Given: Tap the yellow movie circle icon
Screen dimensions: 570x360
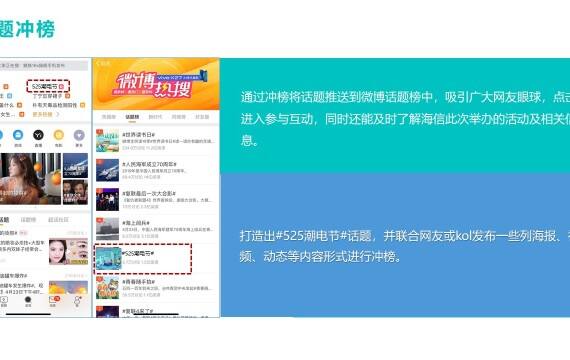Looking at the screenshot, I should pyautogui.click(x=59, y=135).
